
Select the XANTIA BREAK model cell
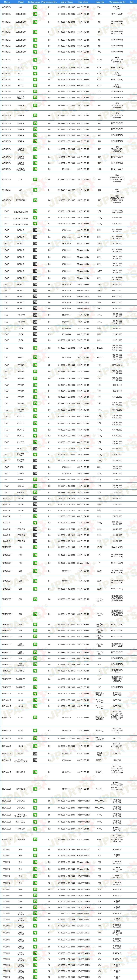click(20, 97)
